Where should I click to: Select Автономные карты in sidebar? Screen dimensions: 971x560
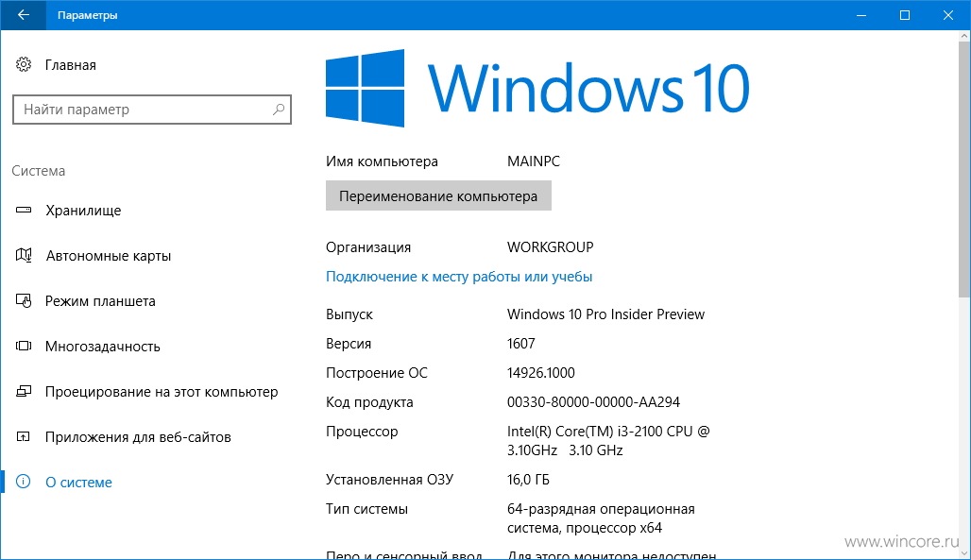[x=109, y=256]
